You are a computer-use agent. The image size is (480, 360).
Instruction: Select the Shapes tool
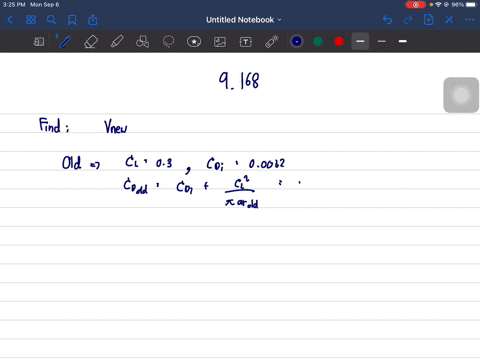[x=143, y=42]
